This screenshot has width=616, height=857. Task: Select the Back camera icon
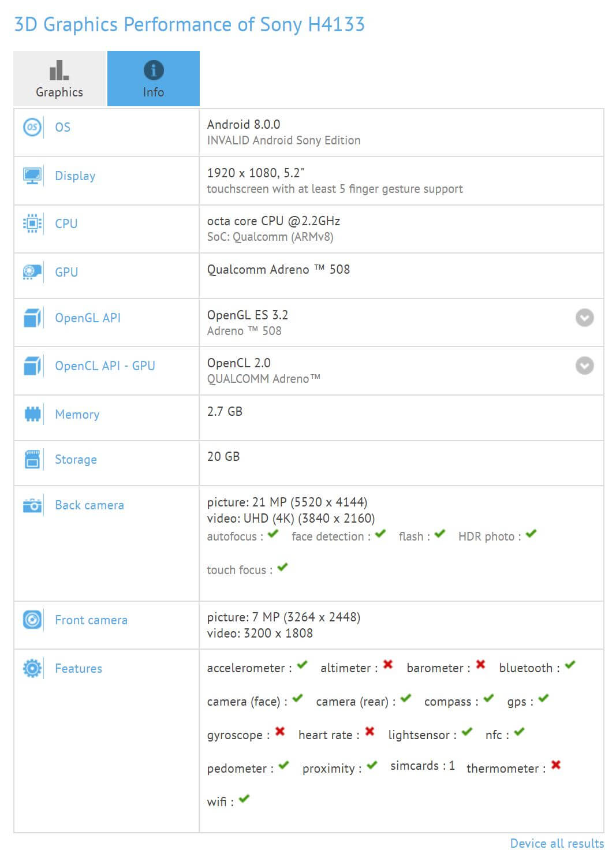click(x=33, y=504)
